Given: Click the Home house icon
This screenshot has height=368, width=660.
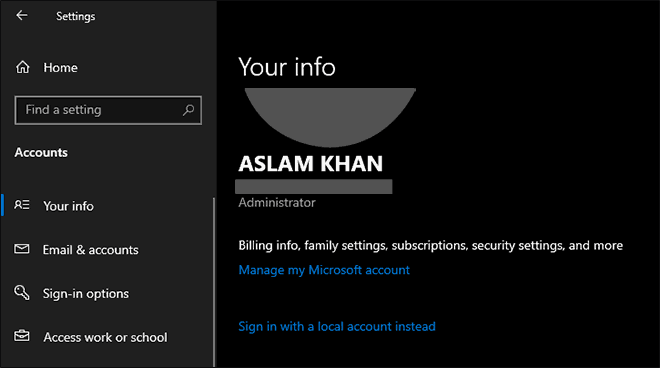Looking at the screenshot, I should pos(23,67).
